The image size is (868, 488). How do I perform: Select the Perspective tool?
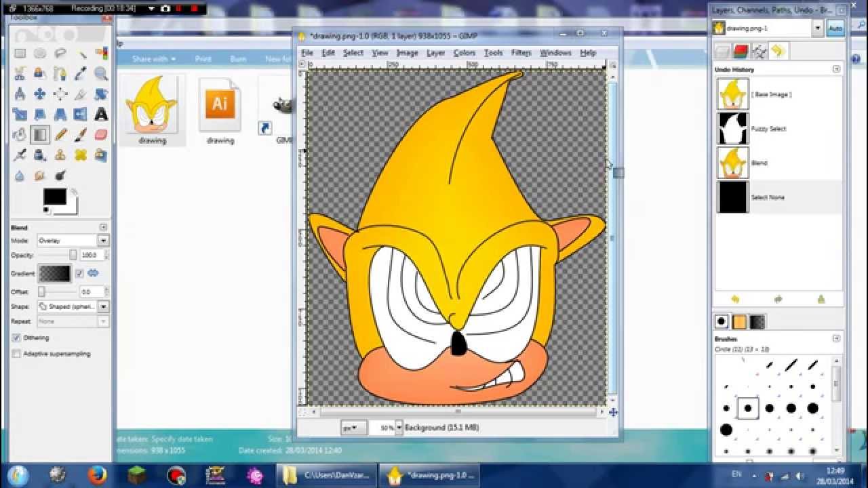(x=60, y=115)
